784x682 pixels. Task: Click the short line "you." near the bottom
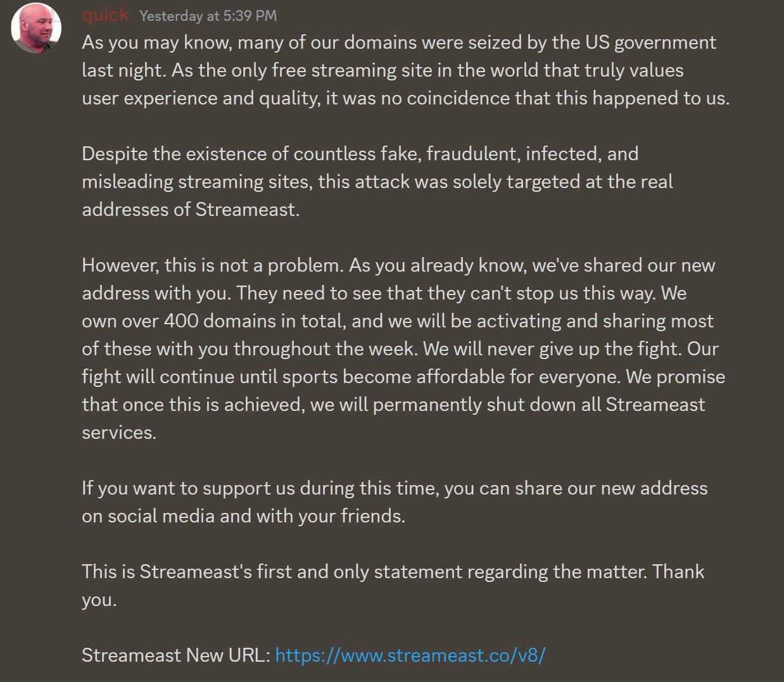(x=99, y=600)
